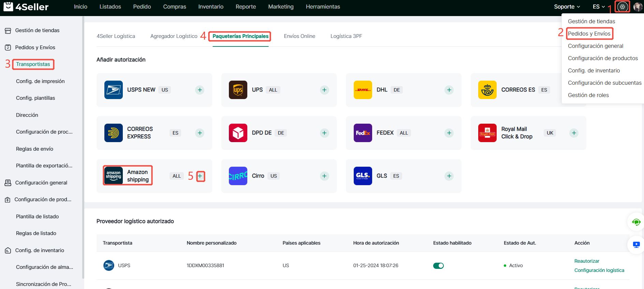The width and height of the screenshot is (644, 289).
Task: Add Cirro authorization plus button
Action: [324, 176]
